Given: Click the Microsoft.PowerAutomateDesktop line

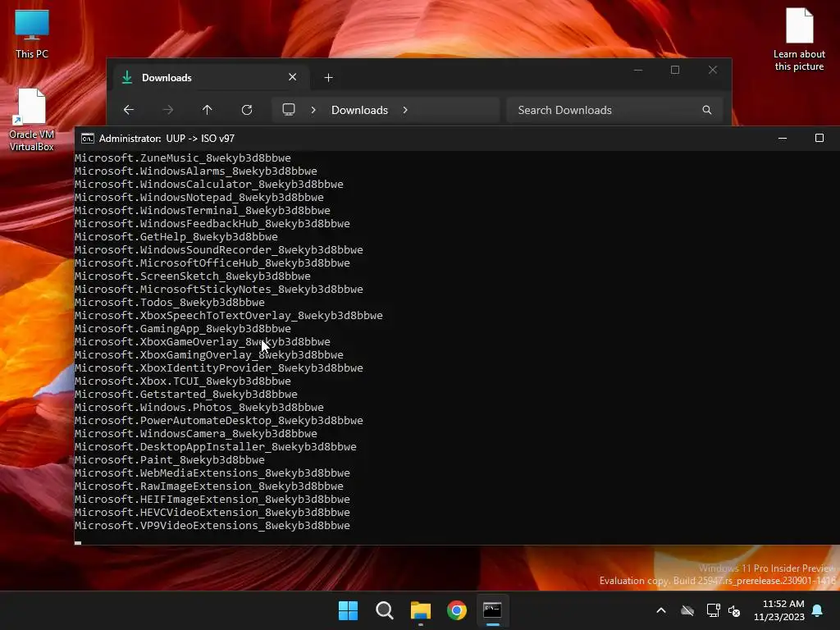Looking at the screenshot, I should point(218,421).
